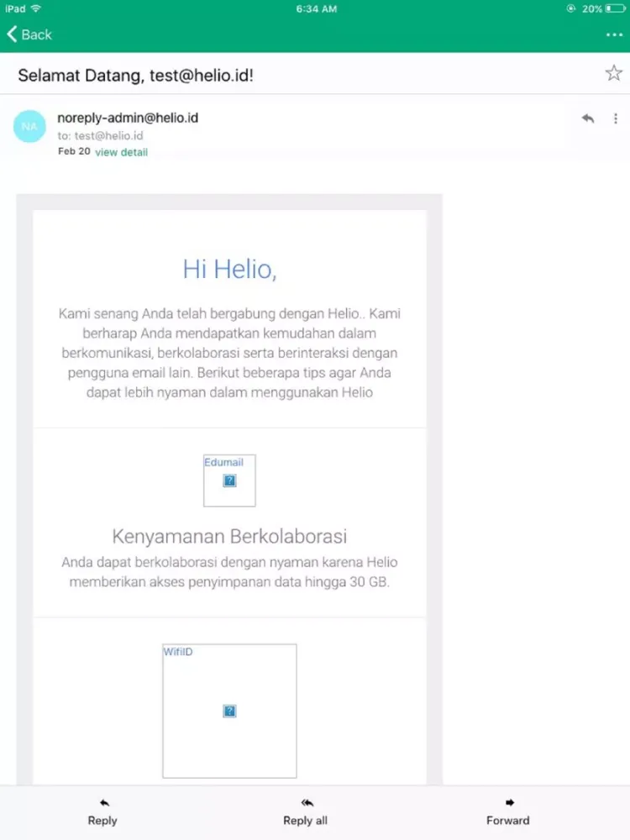This screenshot has height=840, width=630.
Task: Tap the Wi-Fi icon in status bar
Action: click(x=36, y=8)
